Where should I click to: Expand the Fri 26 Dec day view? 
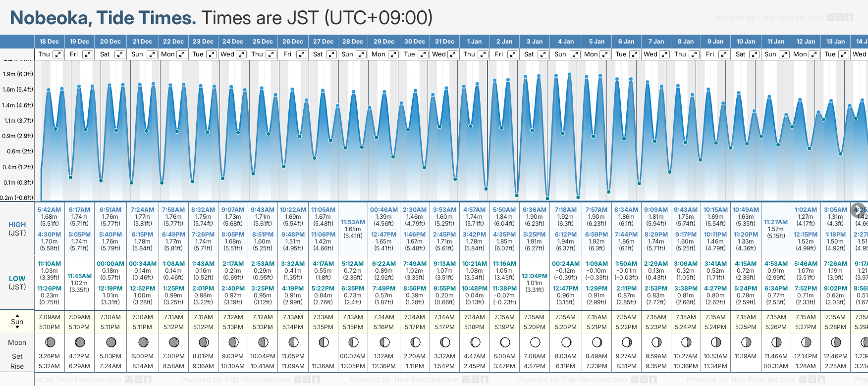coord(301,54)
